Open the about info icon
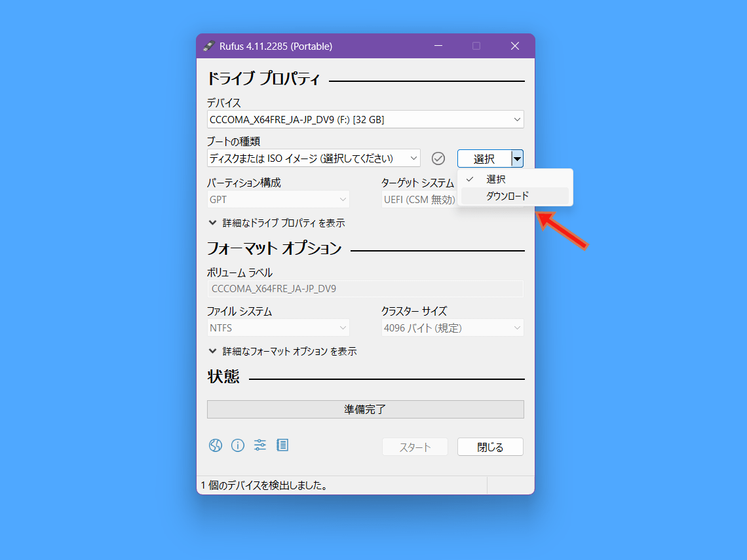This screenshot has height=560, width=747. 238,445
